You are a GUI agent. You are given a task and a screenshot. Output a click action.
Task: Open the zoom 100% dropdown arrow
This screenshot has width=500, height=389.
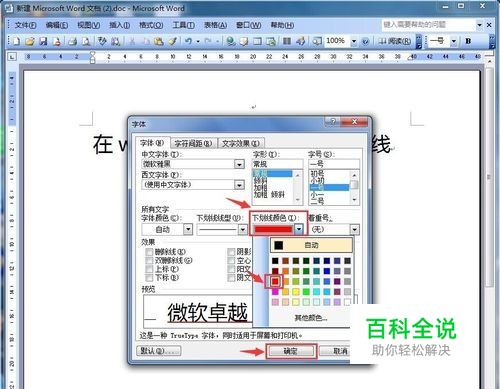[x=354, y=41]
